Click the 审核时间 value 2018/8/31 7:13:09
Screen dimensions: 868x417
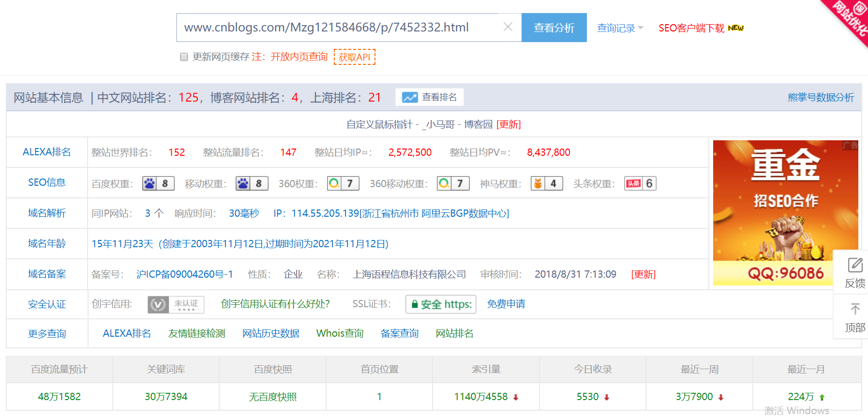pos(575,274)
